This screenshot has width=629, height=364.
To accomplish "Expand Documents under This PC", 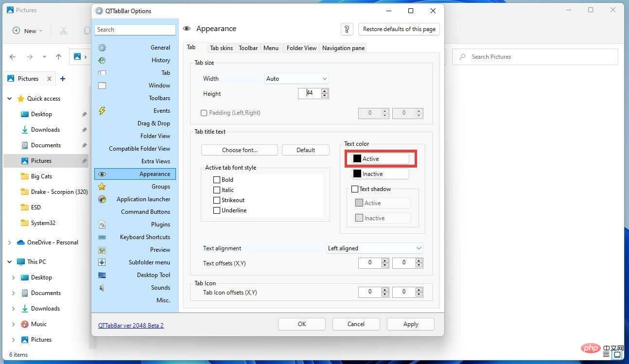I will pos(14,293).
